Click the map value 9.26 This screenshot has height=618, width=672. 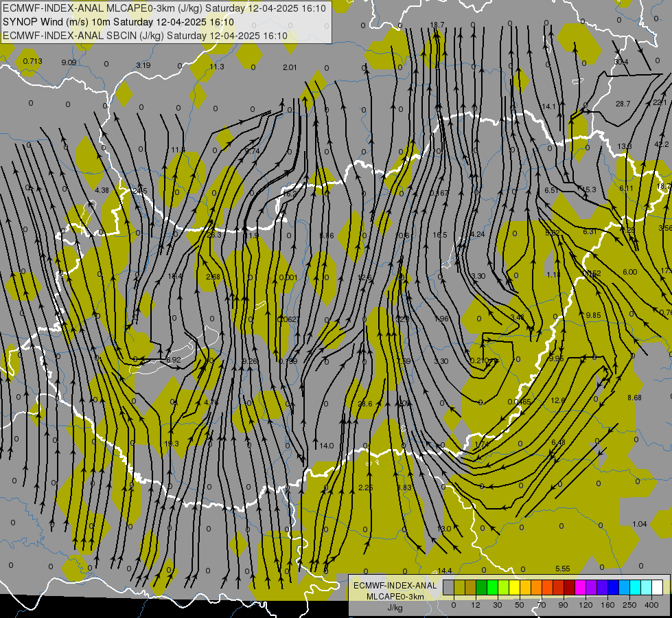(x=249, y=361)
